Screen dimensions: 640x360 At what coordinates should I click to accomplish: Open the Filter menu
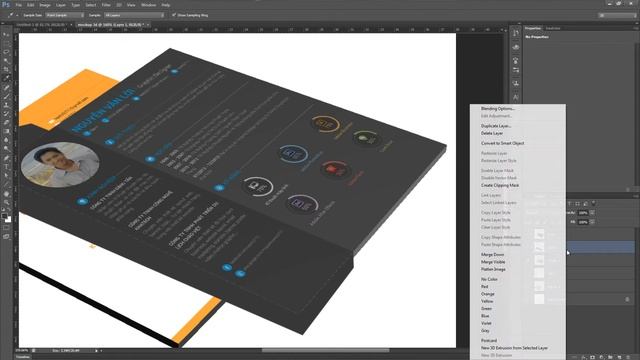tap(106, 5)
